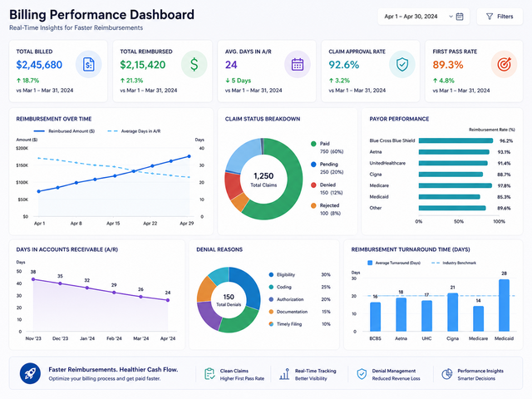The width and height of the screenshot is (532, 399).
Task: Click the First Pass Rate target icon
Action: pos(504,64)
